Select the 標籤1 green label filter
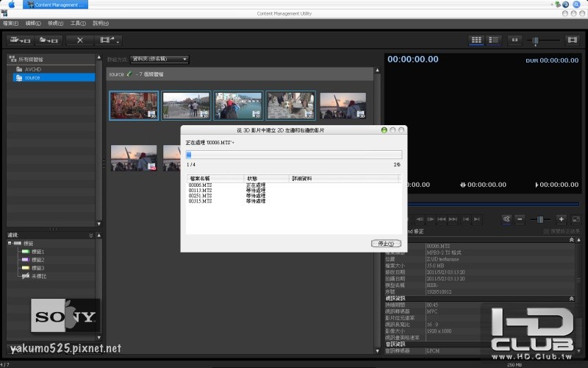This screenshot has width=588, height=368. point(37,252)
